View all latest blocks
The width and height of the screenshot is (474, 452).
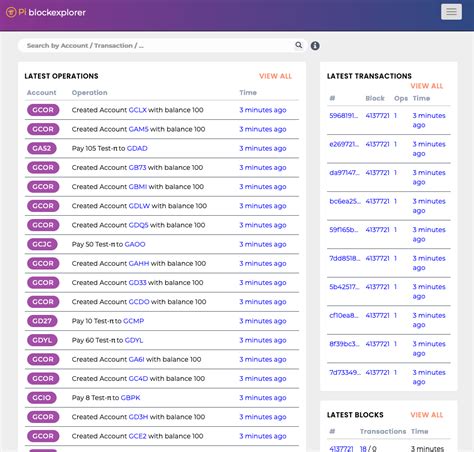point(427,415)
